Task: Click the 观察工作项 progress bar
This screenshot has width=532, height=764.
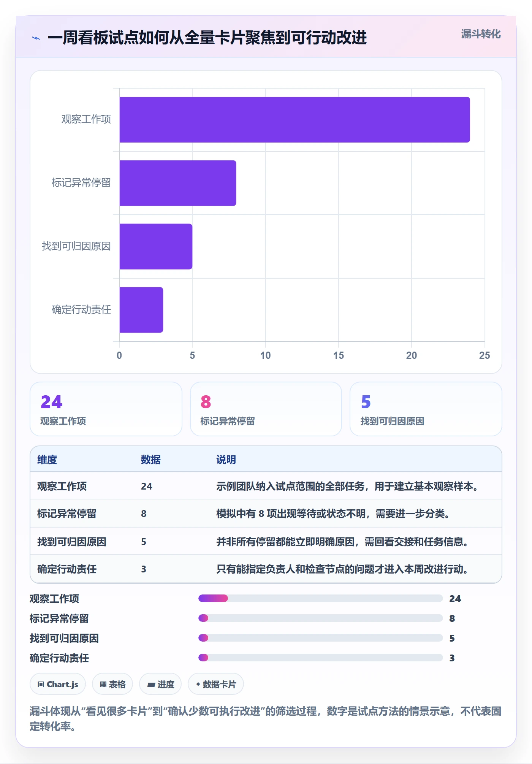Action: (321, 598)
